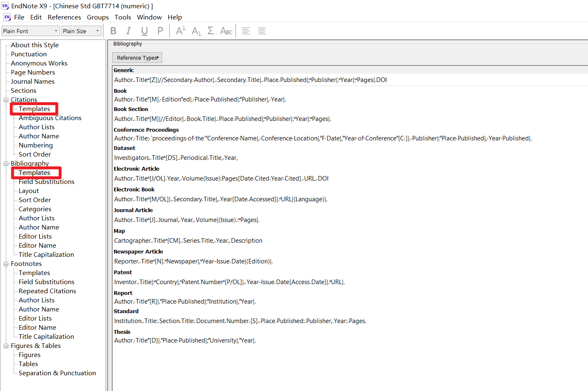Select Sections in the tree
Image resolution: width=588 pixels, height=391 pixels.
[24, 90]
